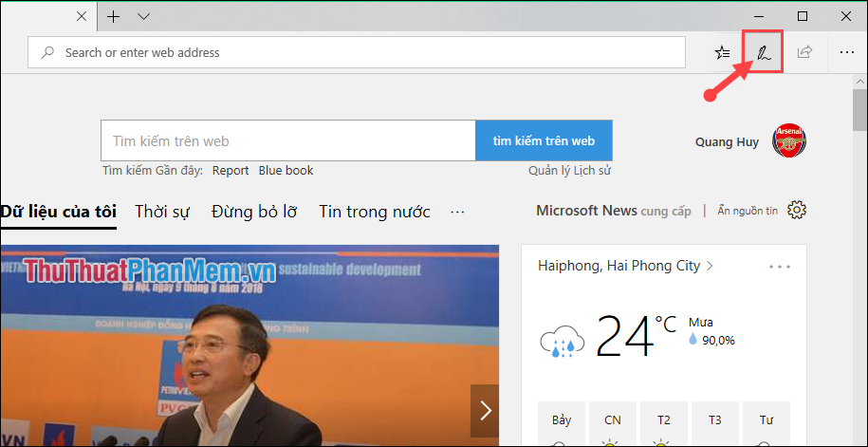Maximize the browser window
The image size is (868, 447).
(803, 17)
